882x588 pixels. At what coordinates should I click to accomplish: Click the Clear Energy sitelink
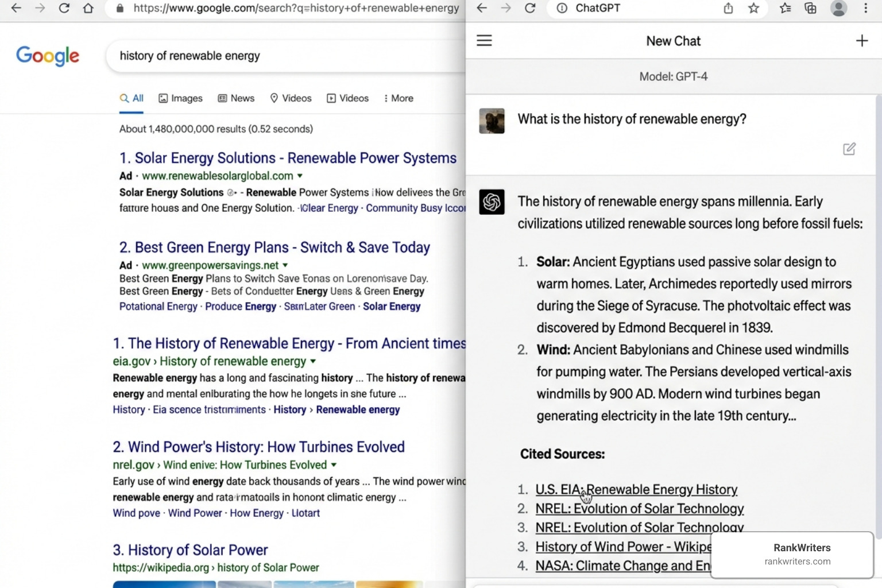coord(329,208)
